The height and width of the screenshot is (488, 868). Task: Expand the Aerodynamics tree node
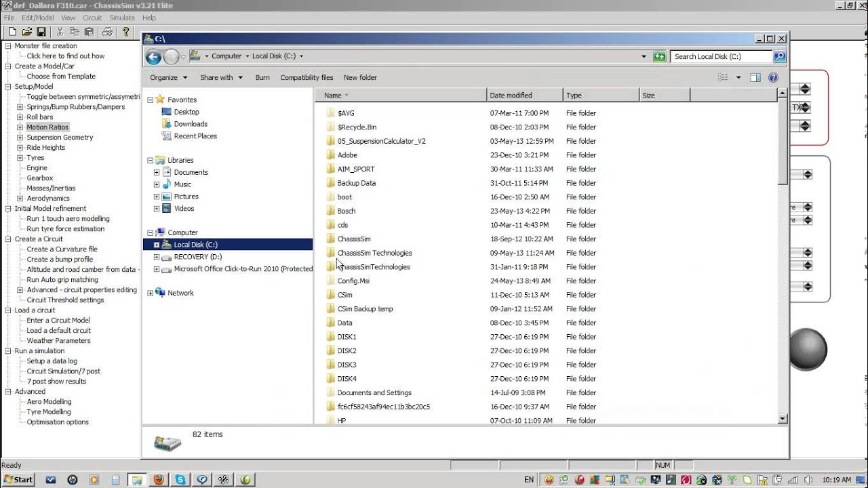tap(20, 199)
